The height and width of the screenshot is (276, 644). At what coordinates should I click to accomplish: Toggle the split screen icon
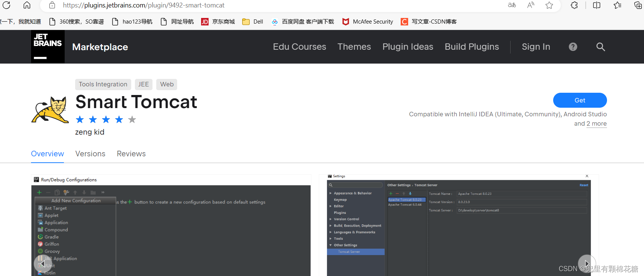point(597,5)
